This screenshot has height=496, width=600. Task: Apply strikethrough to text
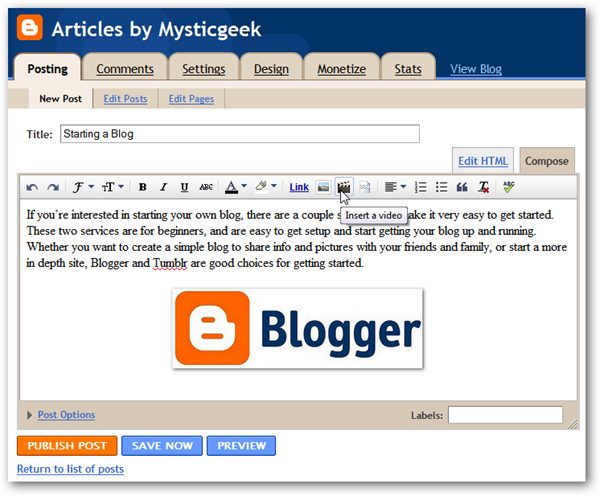pyautogui.click(x=206, y=187)
